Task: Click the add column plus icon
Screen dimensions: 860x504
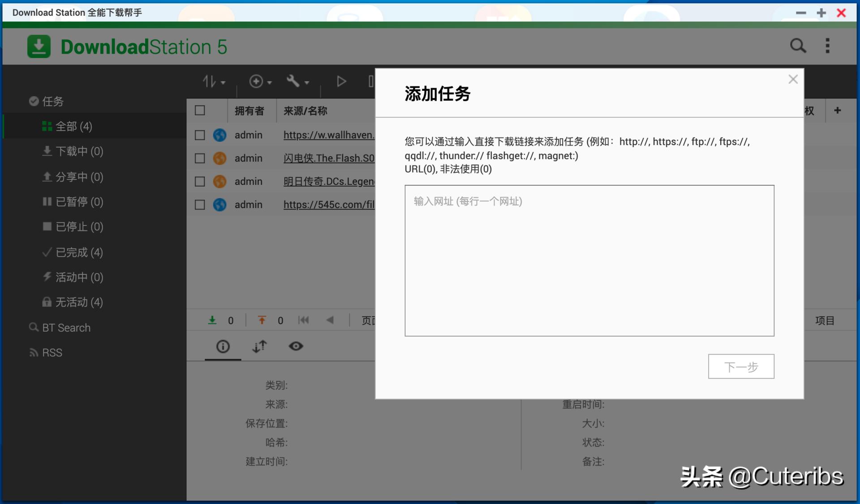Action: 837,111
